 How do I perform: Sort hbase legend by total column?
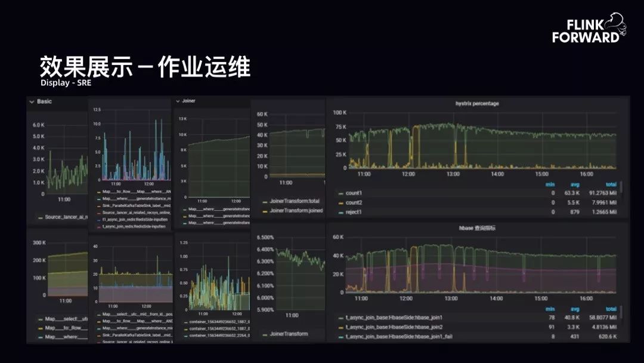pos(611,309)
